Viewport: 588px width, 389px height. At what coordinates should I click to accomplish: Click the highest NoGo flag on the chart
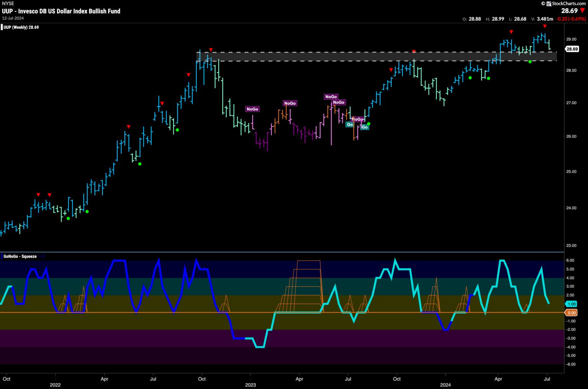point(331,97)
